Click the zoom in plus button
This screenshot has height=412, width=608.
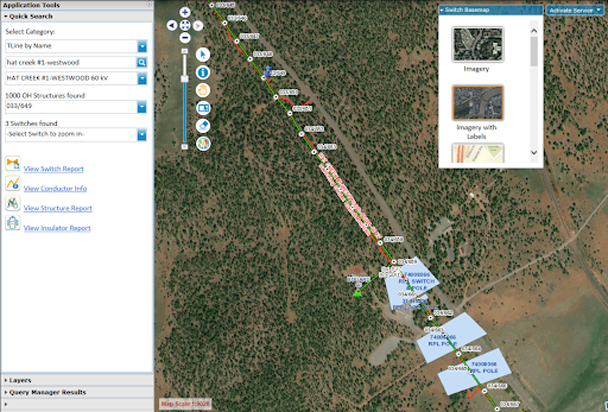click(x=185, y=12)
